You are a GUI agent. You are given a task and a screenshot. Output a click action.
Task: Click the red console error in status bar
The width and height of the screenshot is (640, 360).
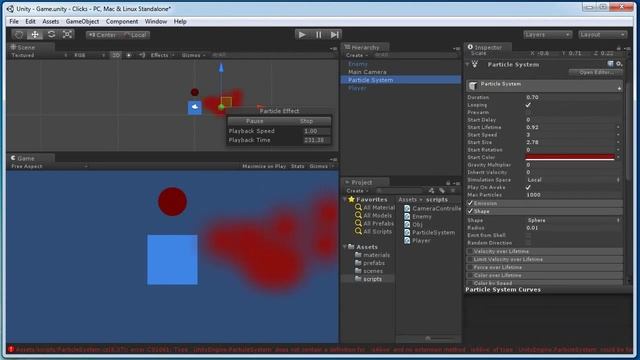pyautogui.click(x=320, y=349)
